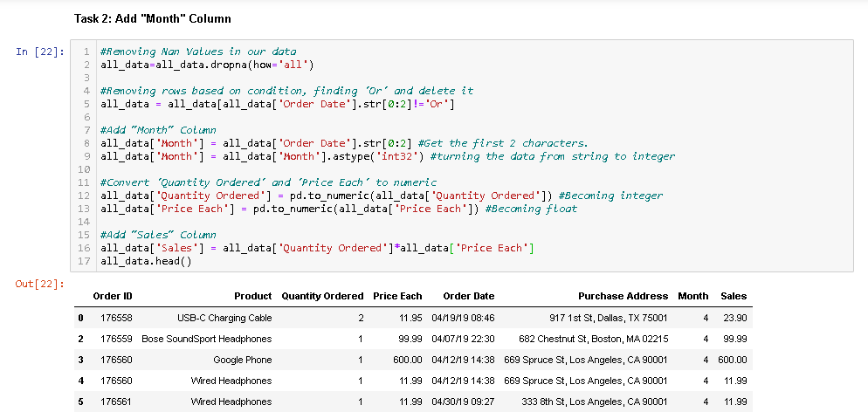Click the 'Product' column header
Viewport: 868px width, 419px height.
point(253,296)
